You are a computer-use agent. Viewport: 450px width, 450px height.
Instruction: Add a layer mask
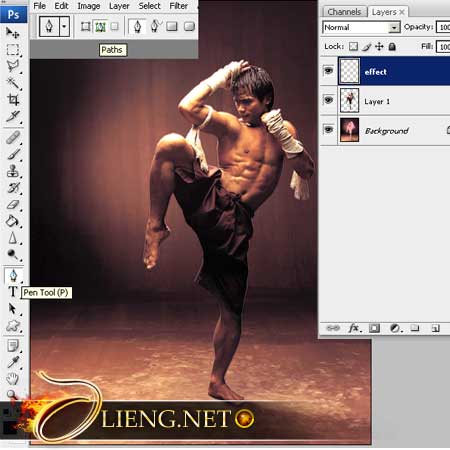pos(374,328)
